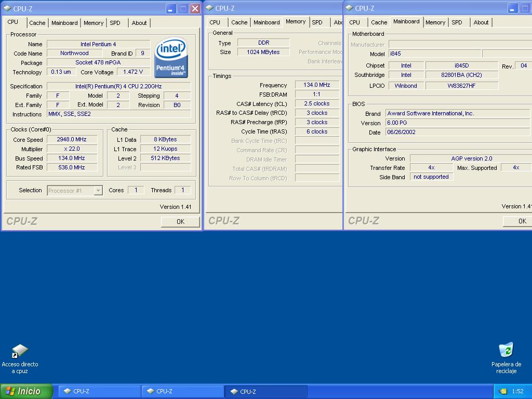Click the memory Type value DDR

coord(263,43)
